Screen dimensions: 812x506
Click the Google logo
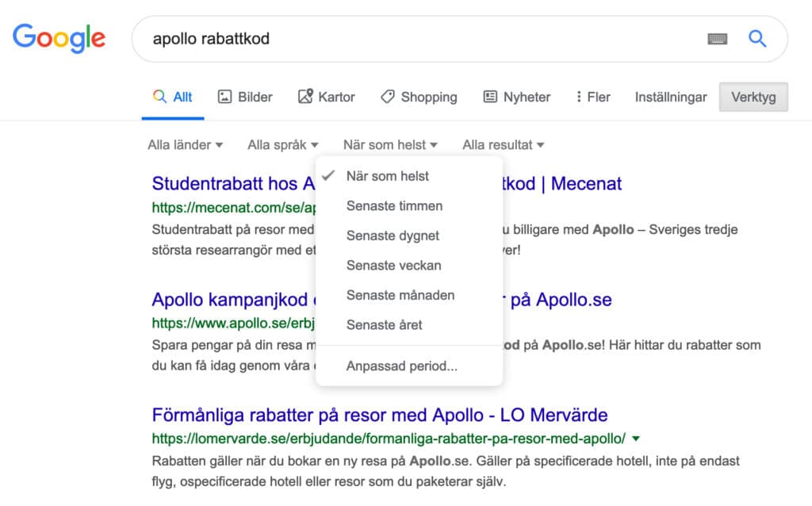click(59, 38)
